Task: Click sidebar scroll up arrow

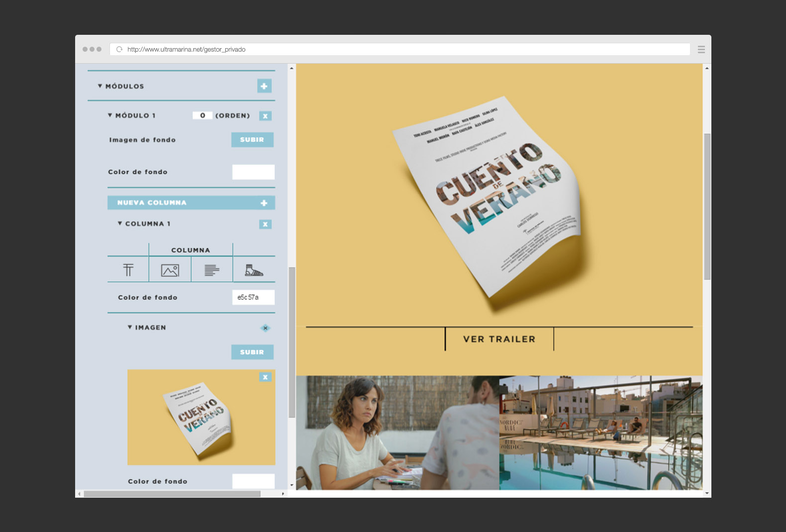Action: [292, 68]
